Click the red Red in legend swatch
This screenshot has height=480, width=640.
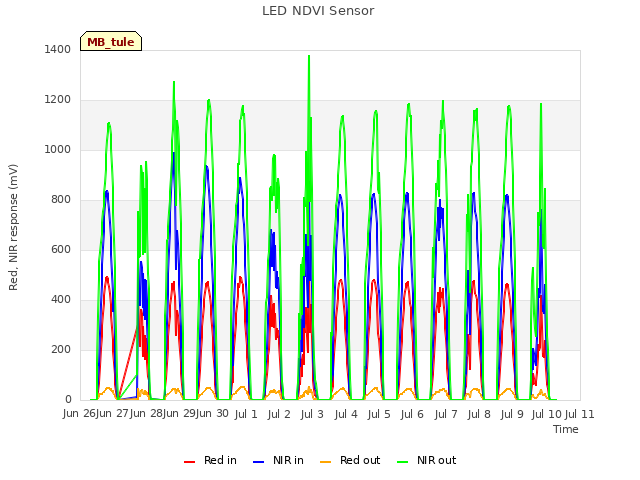point(189,462)
